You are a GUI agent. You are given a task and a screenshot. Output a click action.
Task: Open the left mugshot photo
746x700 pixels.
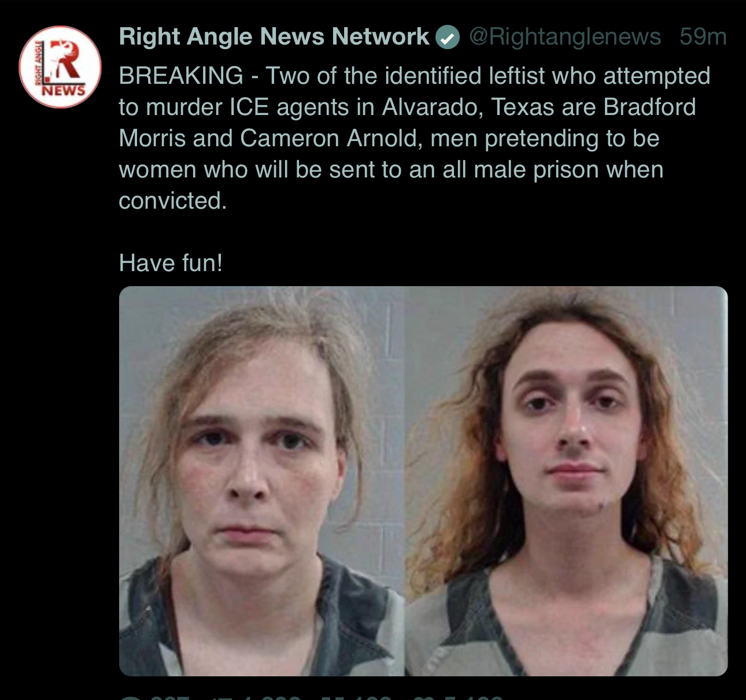click(x=261, y=481)
